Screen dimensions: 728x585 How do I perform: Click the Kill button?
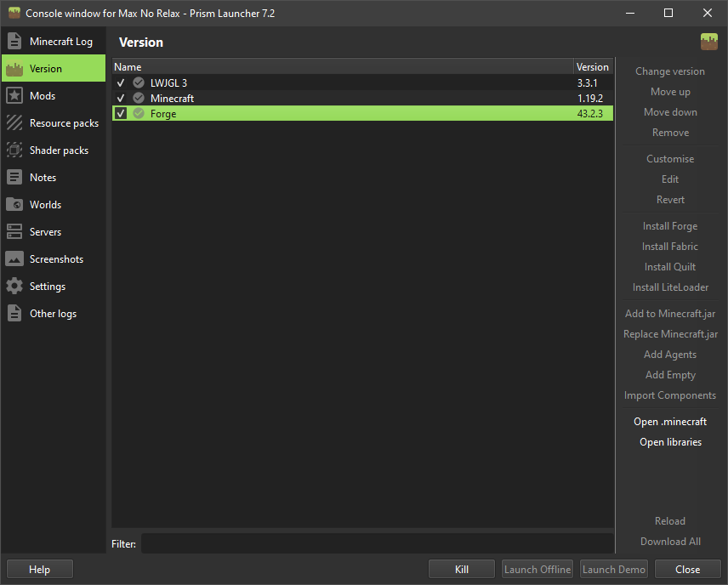tap(462, 569)
